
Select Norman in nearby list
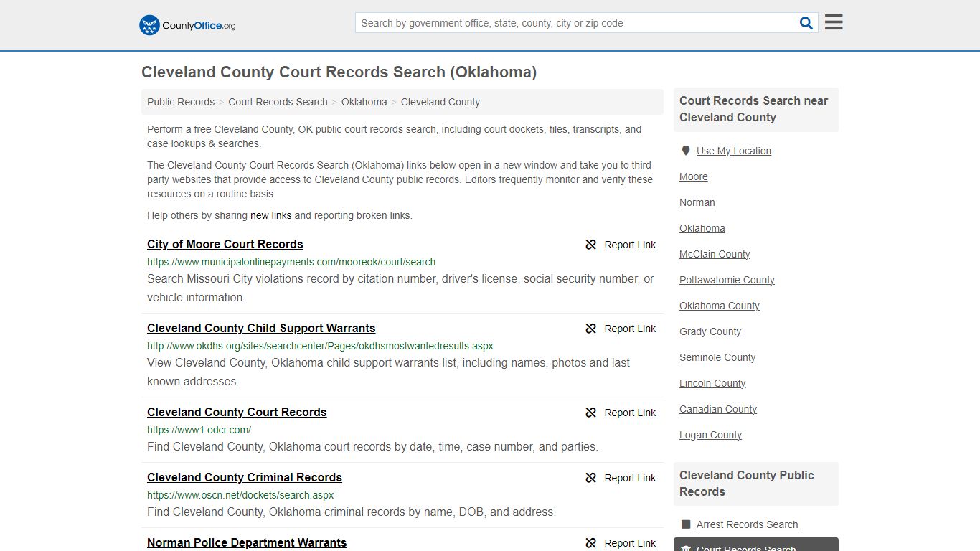697,202
